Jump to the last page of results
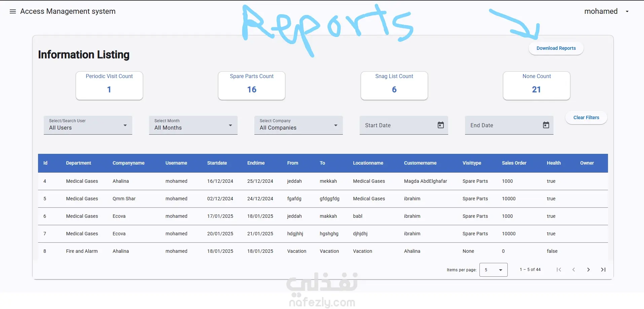This screenshot has height=309, width=644. [603, 270]
